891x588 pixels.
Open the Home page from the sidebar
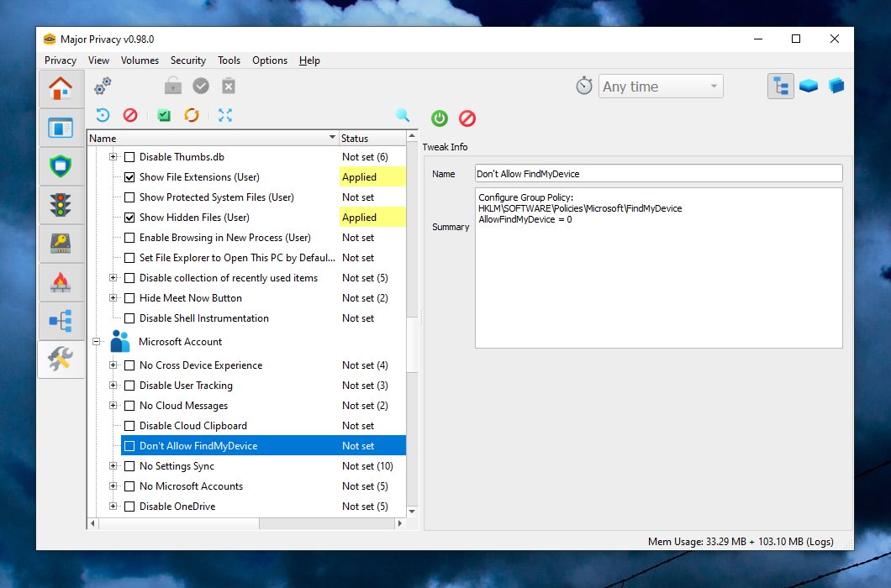pyautogui.click(x=61, y=89)
